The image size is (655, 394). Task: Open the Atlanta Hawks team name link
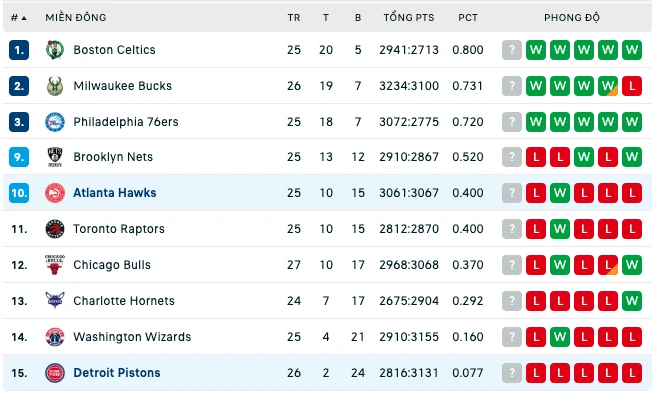click(x=115, y=193)
